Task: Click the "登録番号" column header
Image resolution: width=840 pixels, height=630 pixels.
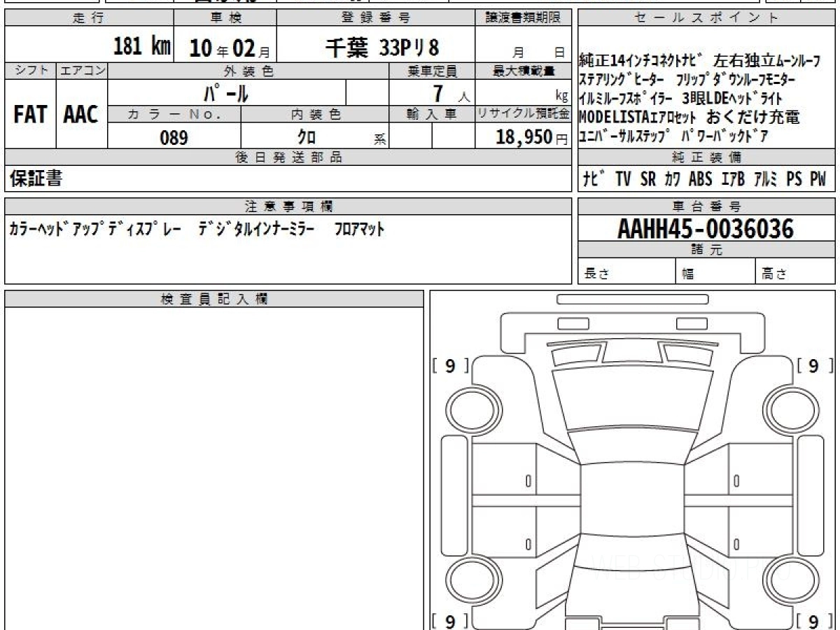Action: [375, 18]
